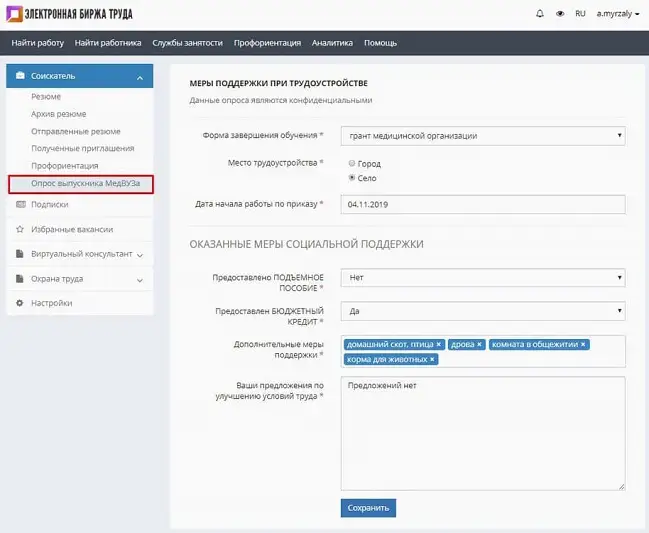This screenshot has width=649, height=533.
Task: Remove the 'корма для животных' tag
Action: [x=432, y=359]
